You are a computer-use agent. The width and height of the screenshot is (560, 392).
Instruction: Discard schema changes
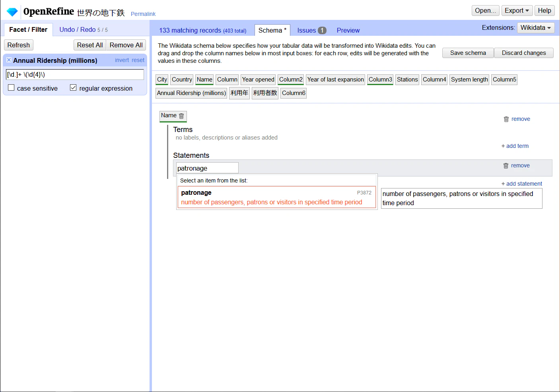(524, 53)
